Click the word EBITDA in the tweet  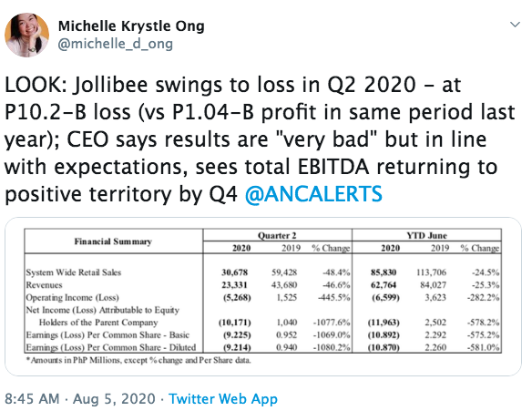pyautogui.click(x=333, y=167)
